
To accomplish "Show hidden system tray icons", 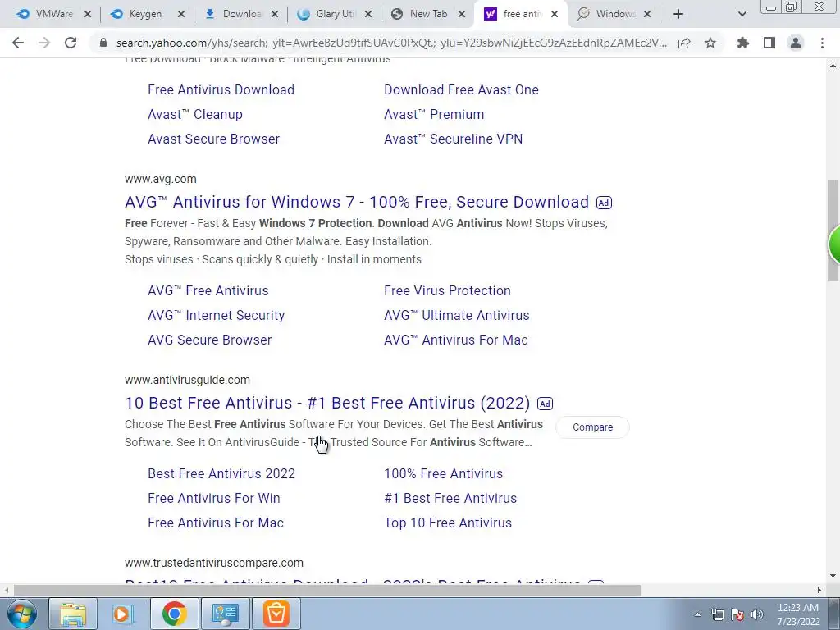I will coord(697,614).
